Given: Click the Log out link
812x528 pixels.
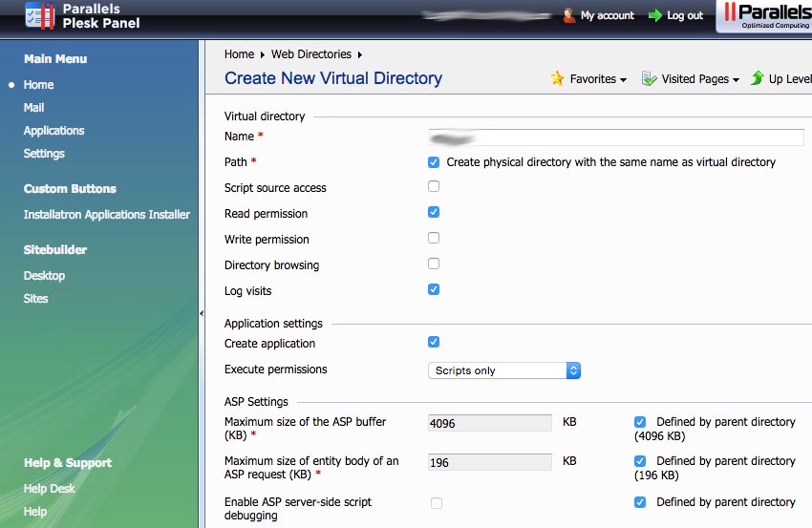Looking at the screenshot, I should click(685, 15).
